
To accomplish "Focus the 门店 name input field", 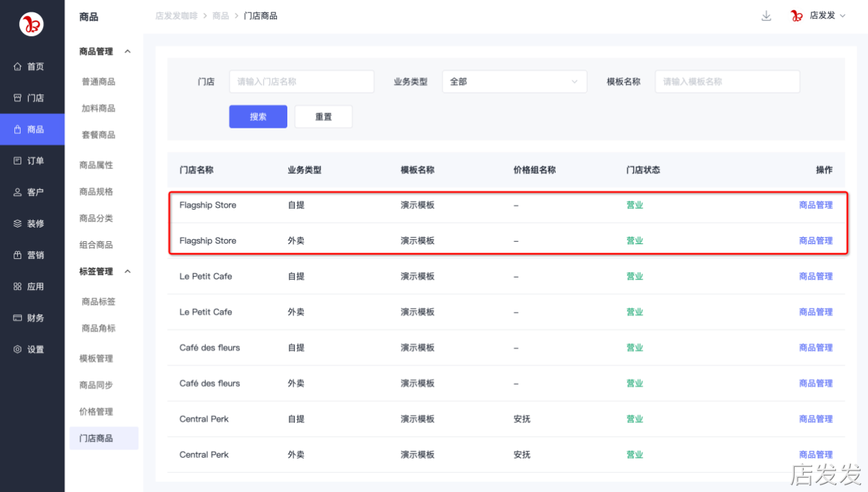I will coord(302,81).
